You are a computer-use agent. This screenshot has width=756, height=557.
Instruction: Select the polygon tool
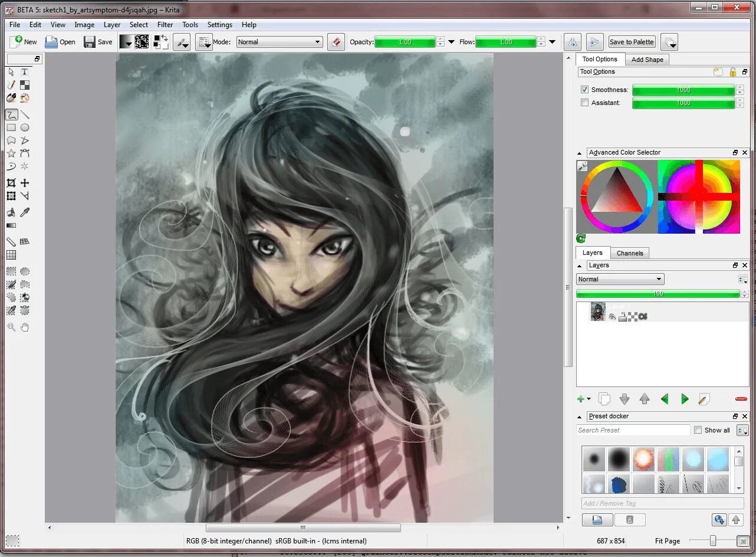pyautogui.click(x=11, y=140)
